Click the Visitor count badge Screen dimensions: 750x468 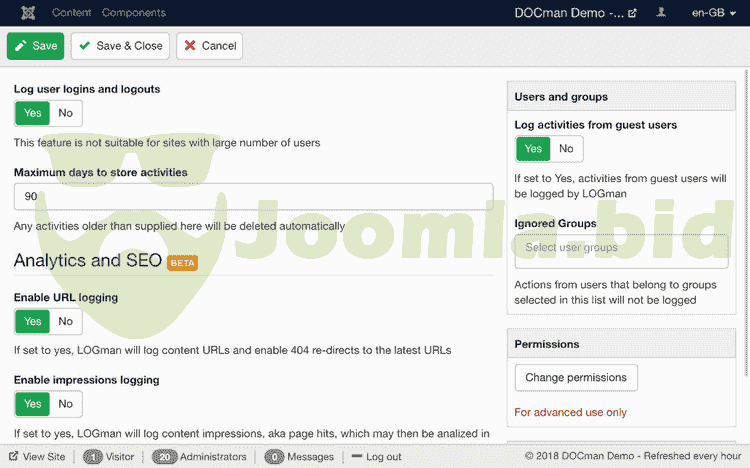pos(93,457)
